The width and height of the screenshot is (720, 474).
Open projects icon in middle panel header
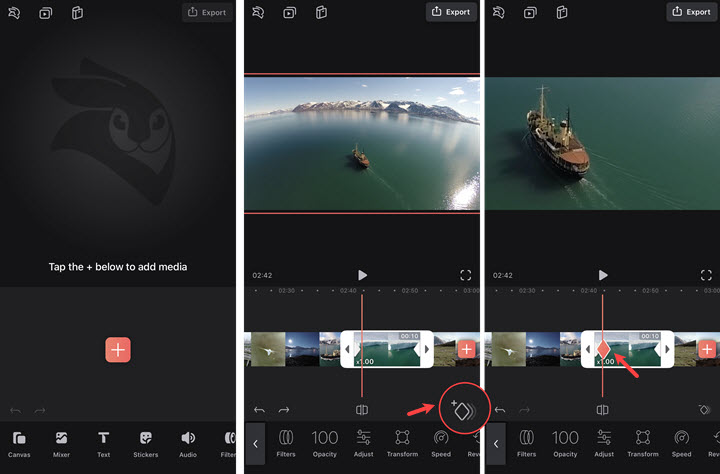[x=289, y=12]
